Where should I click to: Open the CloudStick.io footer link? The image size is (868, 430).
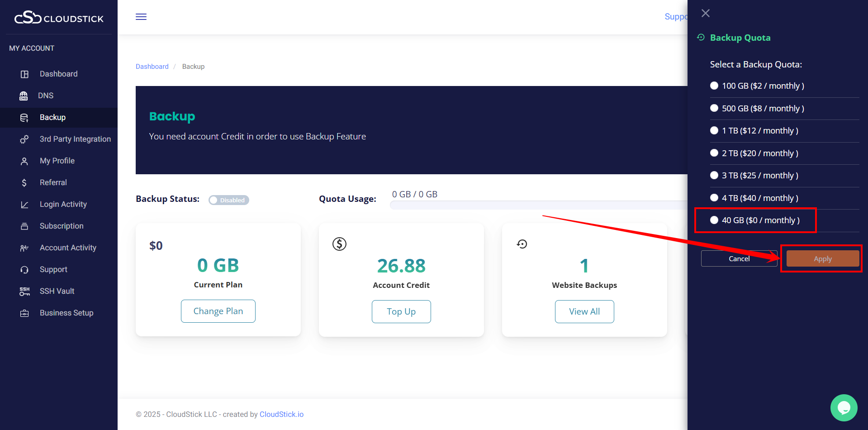click(x=281, y=414)
